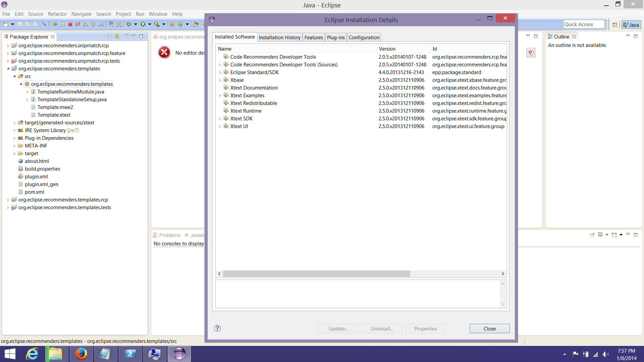The image size is (644, 362).
Task: Select Template.xtext file in Package Explorer
Action: [54, 115]
